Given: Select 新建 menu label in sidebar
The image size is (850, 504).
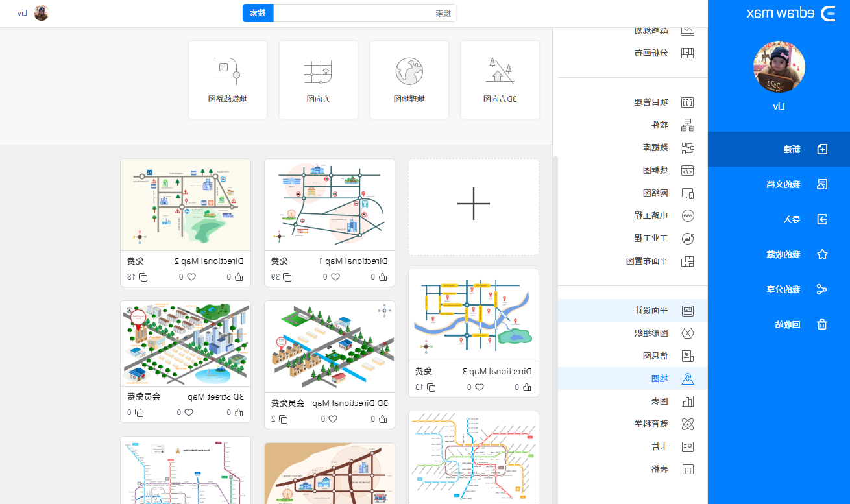Looking at the screenshot, I should [x=792, y=149].
